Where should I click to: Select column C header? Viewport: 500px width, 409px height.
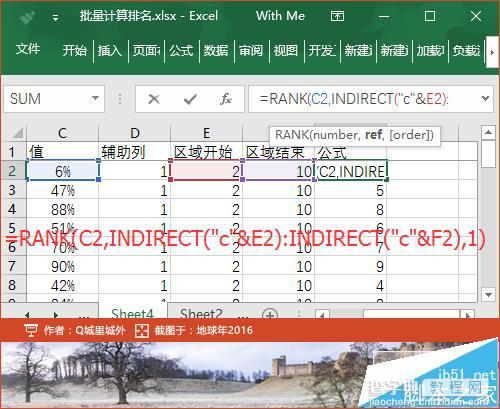(63, 133)
